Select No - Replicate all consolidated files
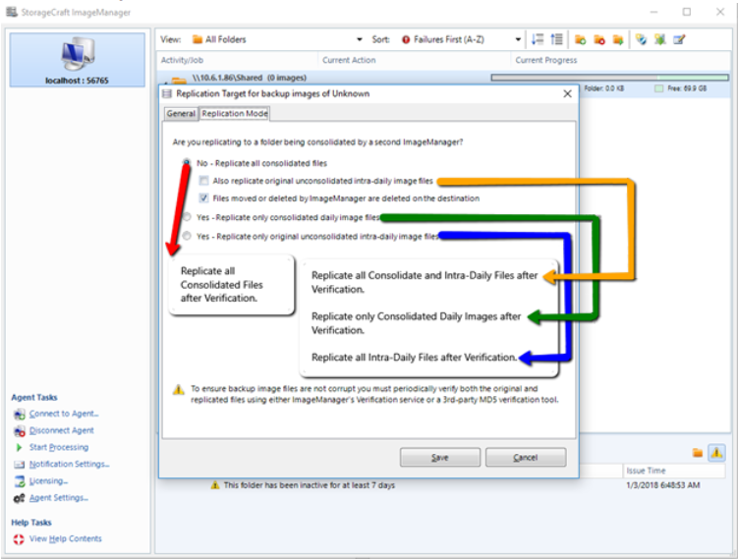 click(187, 163)
